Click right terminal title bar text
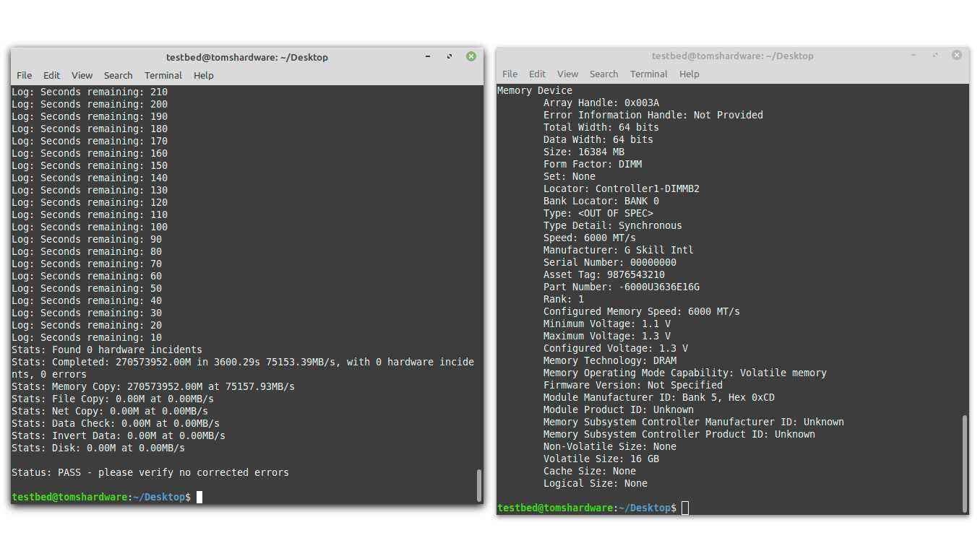Viewport: 980px width, 551px height. (x=733, y=56)
